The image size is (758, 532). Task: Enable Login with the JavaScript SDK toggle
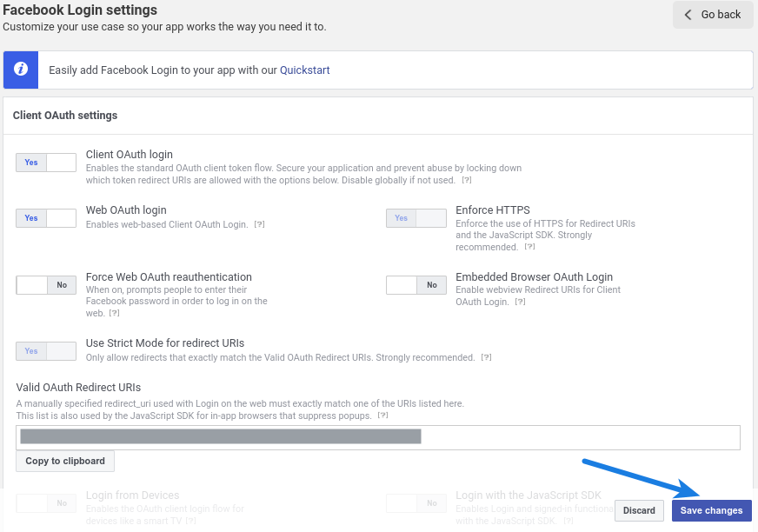pos(416,503)
